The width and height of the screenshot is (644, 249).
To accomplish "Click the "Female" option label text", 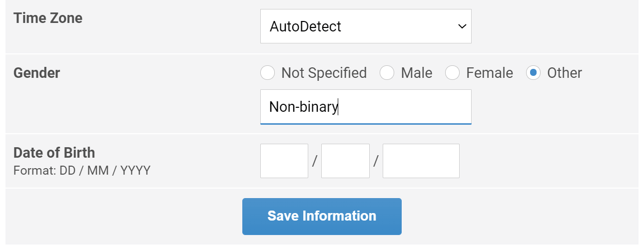I will [489, 73].
